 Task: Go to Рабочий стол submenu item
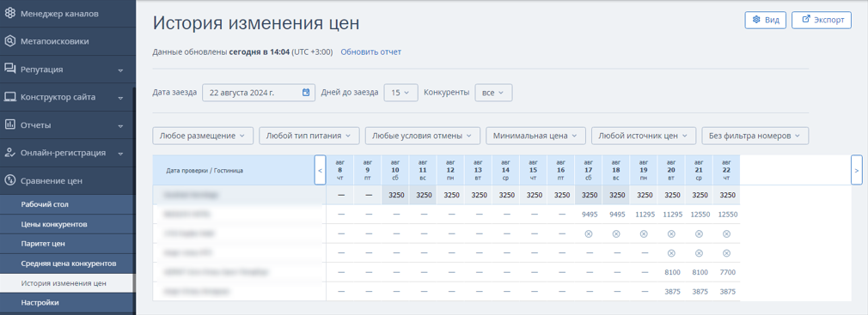tap(67, 204)
